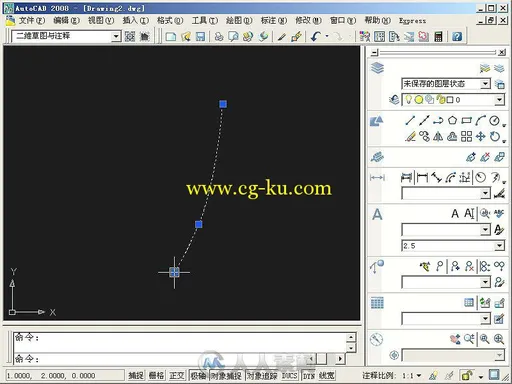Select the Polyline draw tool
This screenshot has width=512, height=384.
pyautogui.click(x=438, y=120)
